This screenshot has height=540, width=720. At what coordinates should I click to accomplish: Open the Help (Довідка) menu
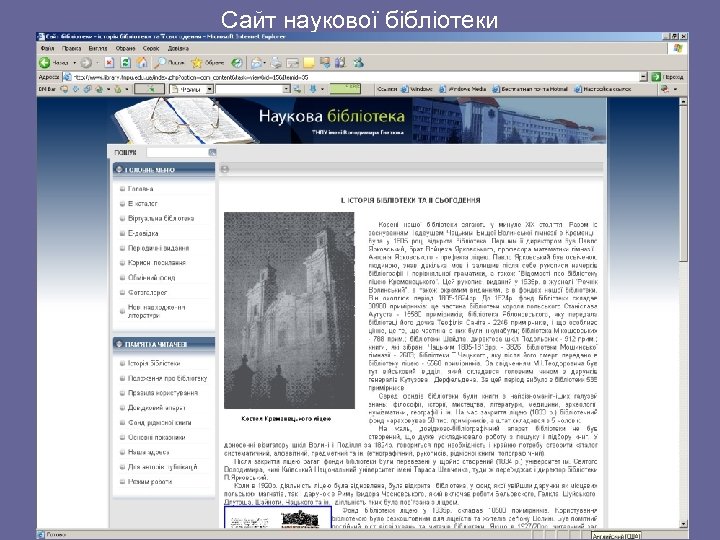[x=178, y=48]
